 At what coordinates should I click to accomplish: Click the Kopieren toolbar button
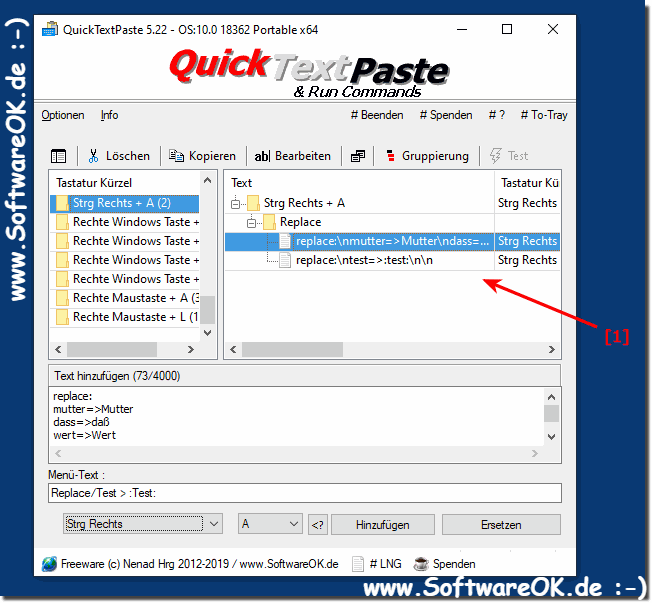(x=203, y=156)
